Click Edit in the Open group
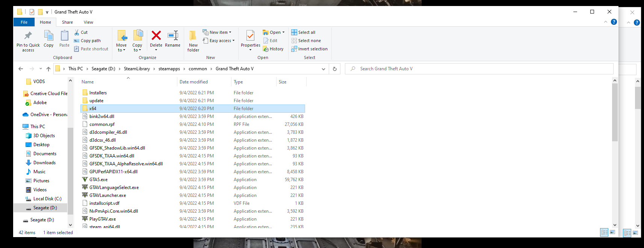This screenshot has width=644, height=248. (x=270, y=41)
